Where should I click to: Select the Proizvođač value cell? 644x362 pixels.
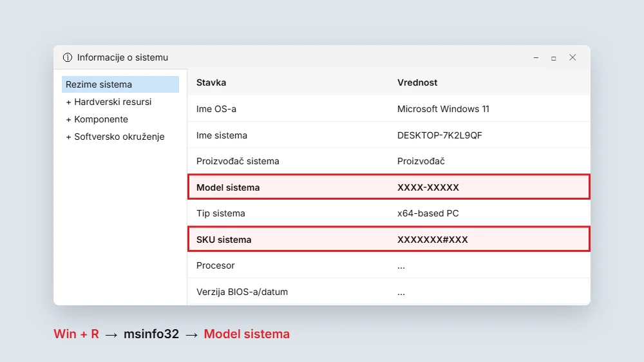point(421,161)
